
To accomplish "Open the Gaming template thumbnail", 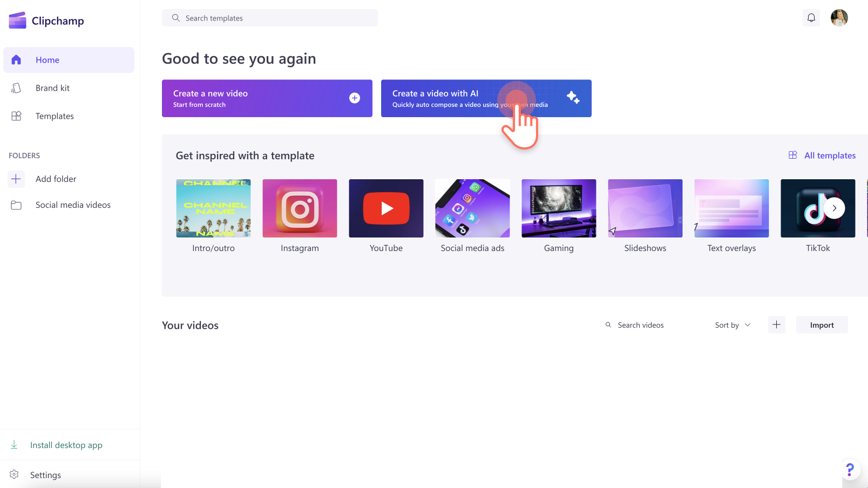I will pyautogui.click(x=559, y=208).
